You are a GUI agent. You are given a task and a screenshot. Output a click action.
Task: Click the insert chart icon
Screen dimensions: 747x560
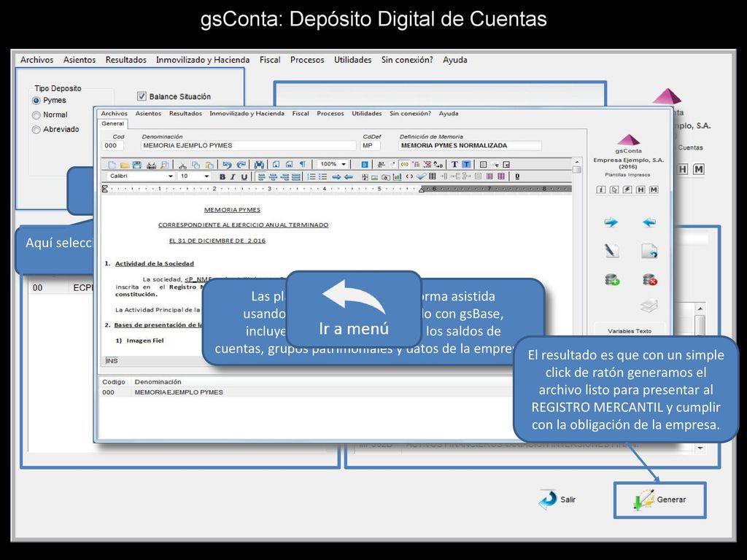point(397,176)
